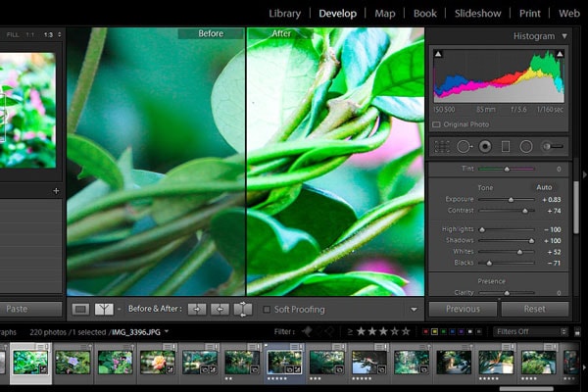Click the navigator preview image
This screenshot has width=588, height=392.
pyautogui.click(x=27, y=110)
